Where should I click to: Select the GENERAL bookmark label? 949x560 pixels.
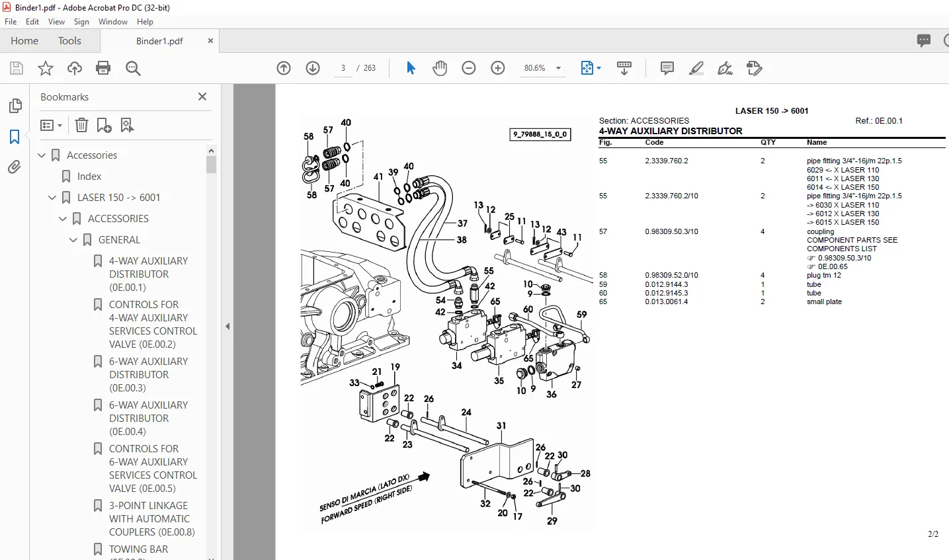click(x=119, y=240)
